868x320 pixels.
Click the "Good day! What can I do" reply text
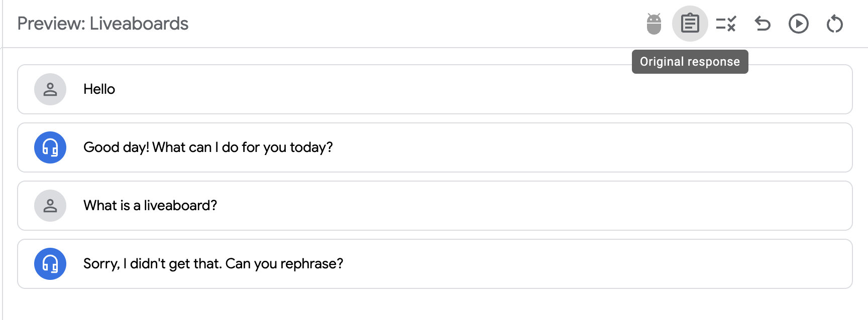pyautogui.click(x=208, y=147)
